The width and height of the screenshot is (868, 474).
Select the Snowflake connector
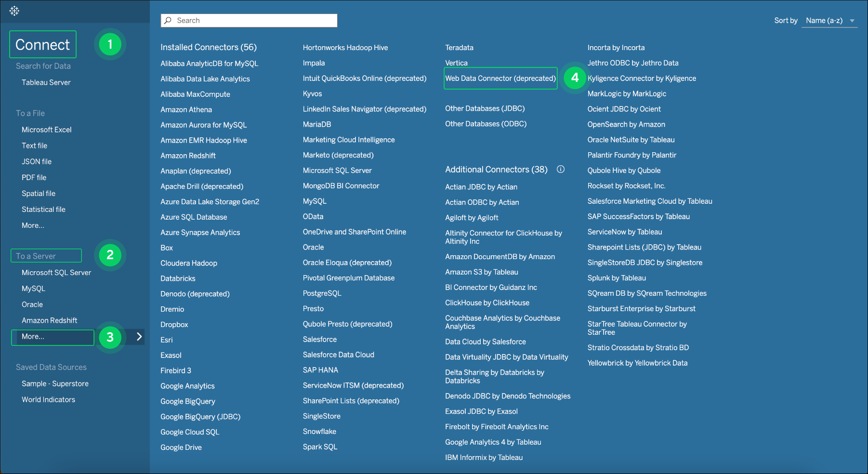[x=319, y=432]
